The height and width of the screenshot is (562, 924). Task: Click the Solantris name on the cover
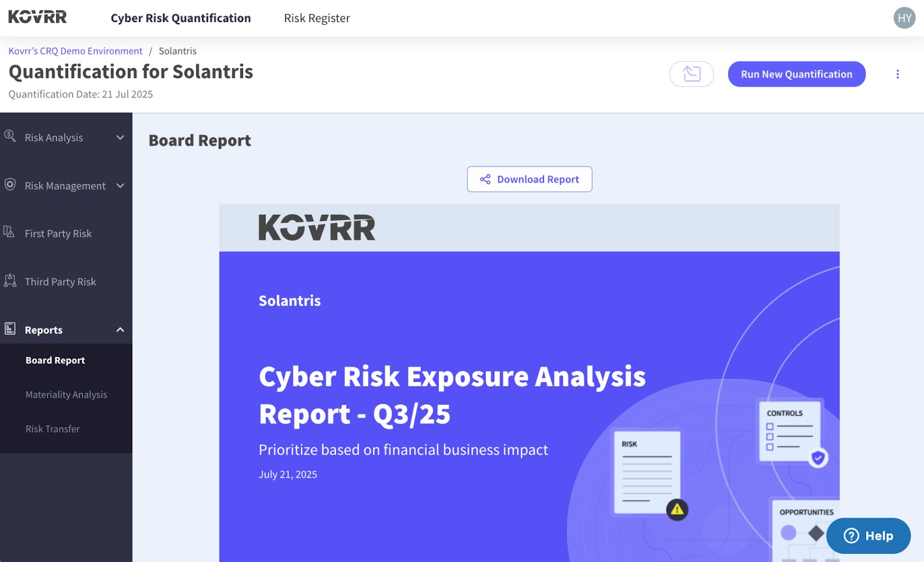(x=290, y=301)
